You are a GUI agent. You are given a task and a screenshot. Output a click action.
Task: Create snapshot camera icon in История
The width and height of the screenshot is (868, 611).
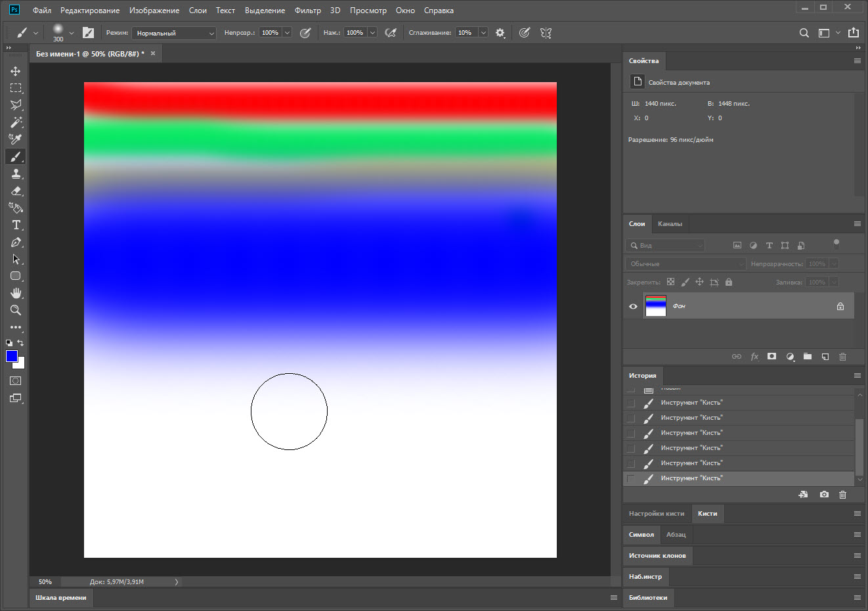tap(824, 495)
